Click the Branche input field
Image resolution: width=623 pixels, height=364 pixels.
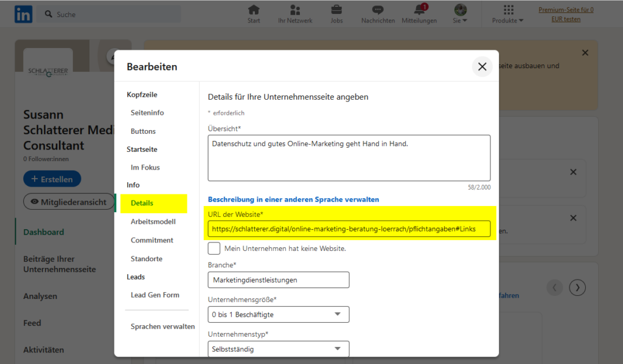tap(279, 280)
